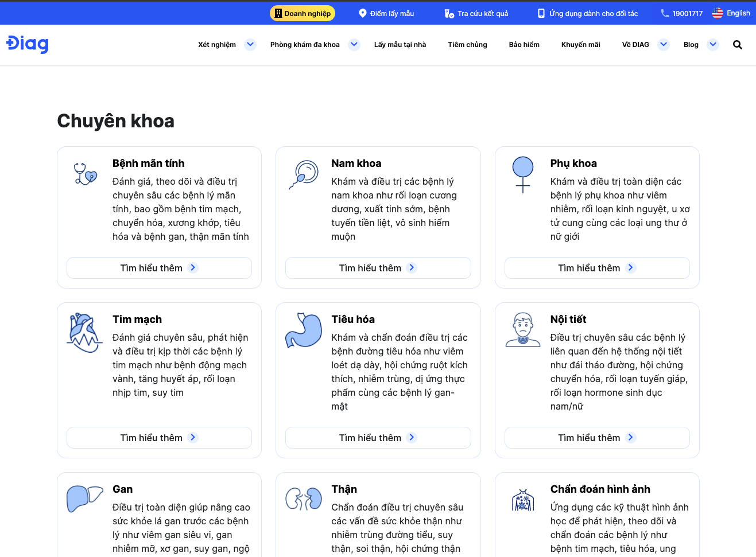
Task: Click the Nam khoa sperm icon
Action: 304,174
